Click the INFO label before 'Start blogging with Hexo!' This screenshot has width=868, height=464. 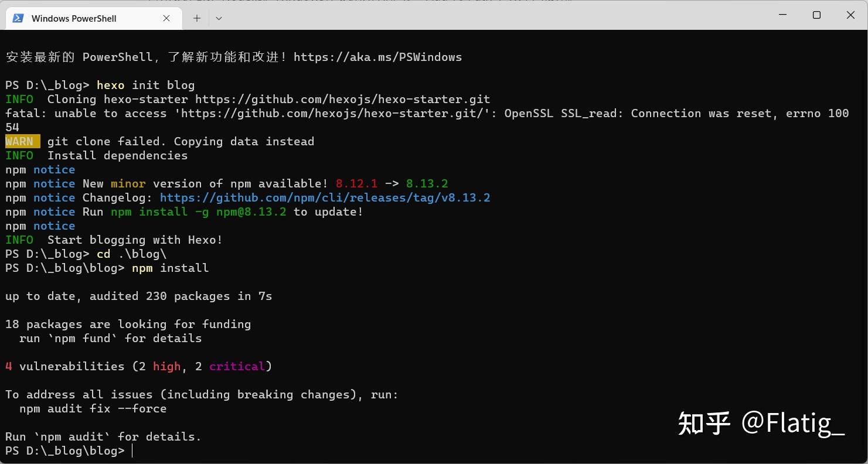pos(19,240)
